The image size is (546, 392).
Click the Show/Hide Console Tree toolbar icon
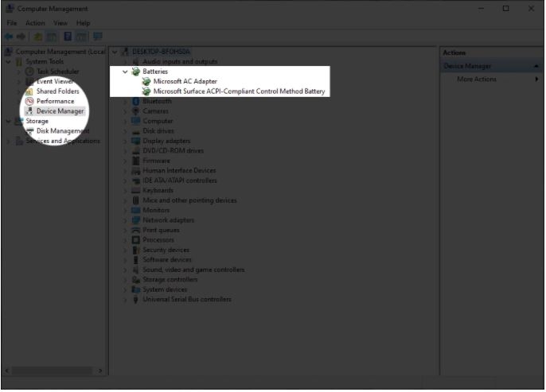tap(52, 37)
